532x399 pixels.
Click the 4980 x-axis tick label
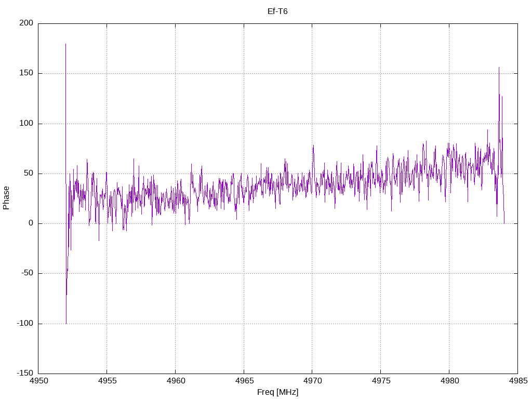pos(449,382)
